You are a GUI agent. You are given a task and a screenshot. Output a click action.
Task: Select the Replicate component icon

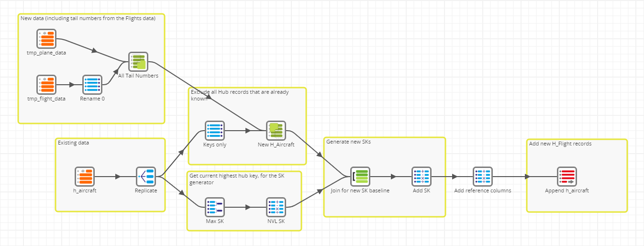pos(146,177)
